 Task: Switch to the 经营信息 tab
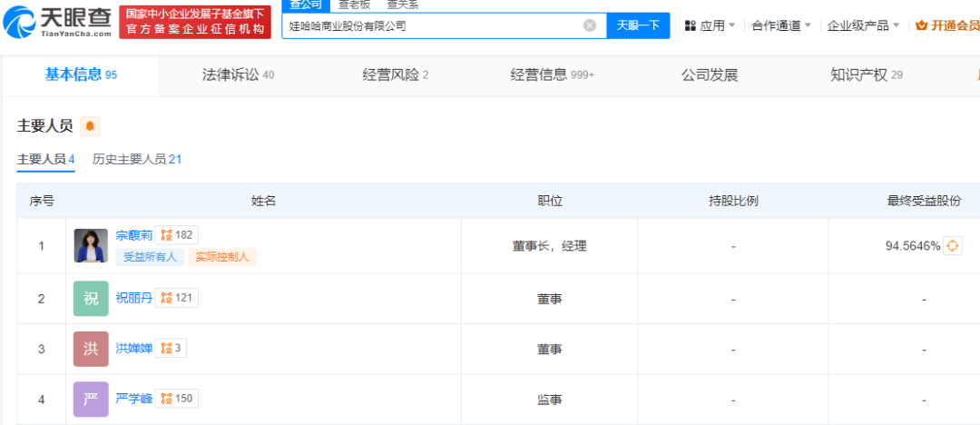click(553, 75)
